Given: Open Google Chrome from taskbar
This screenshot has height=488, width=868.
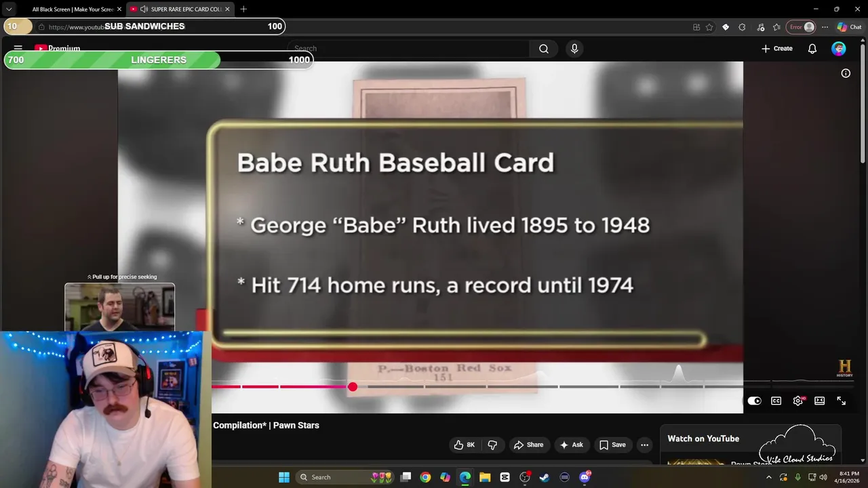Looking at the screenshot, I should (425, 477).
